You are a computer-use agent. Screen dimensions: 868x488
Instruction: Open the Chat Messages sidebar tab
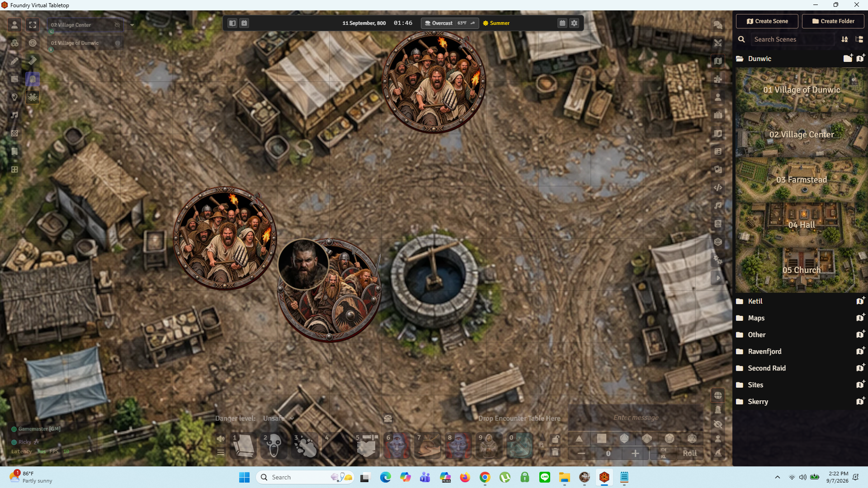pyautogui.click(x=718, y=25)
